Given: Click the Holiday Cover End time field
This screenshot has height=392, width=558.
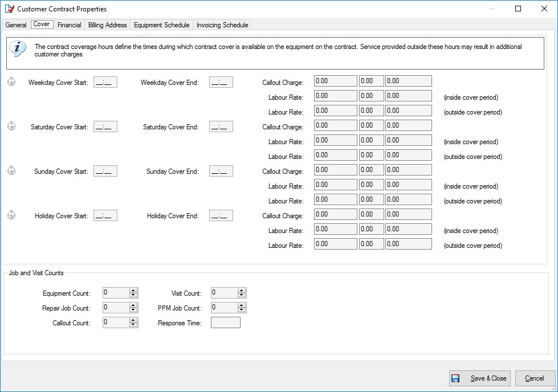Looking at the screenshot, I should pyautogui.click(x=221, y=215).
